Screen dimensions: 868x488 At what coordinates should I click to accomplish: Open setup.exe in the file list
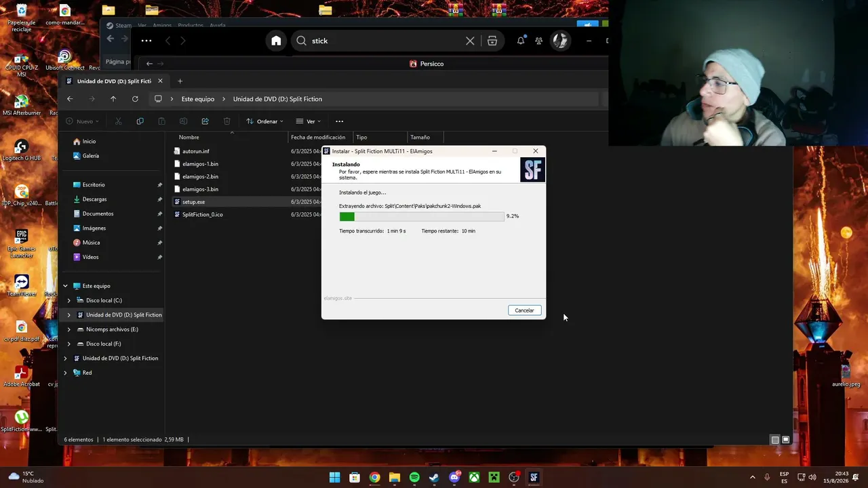click(x=193, y=202)
